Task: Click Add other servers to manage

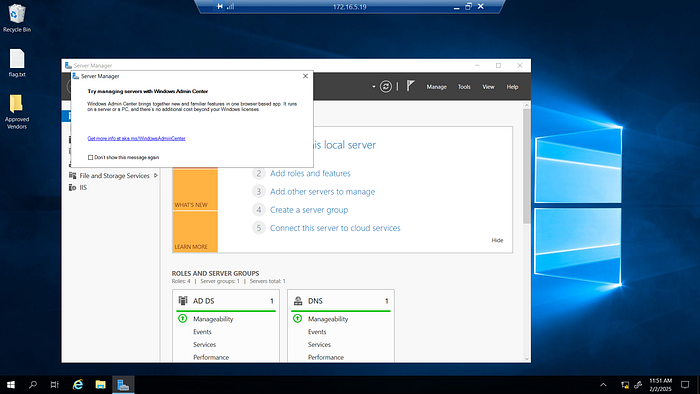Action: [x=322, y=191]
